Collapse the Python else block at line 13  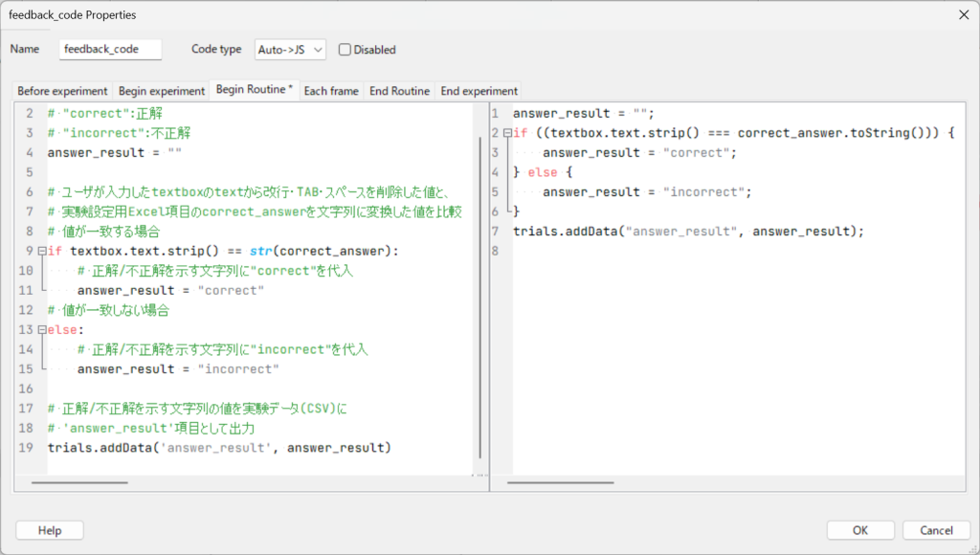click(42, 330)
